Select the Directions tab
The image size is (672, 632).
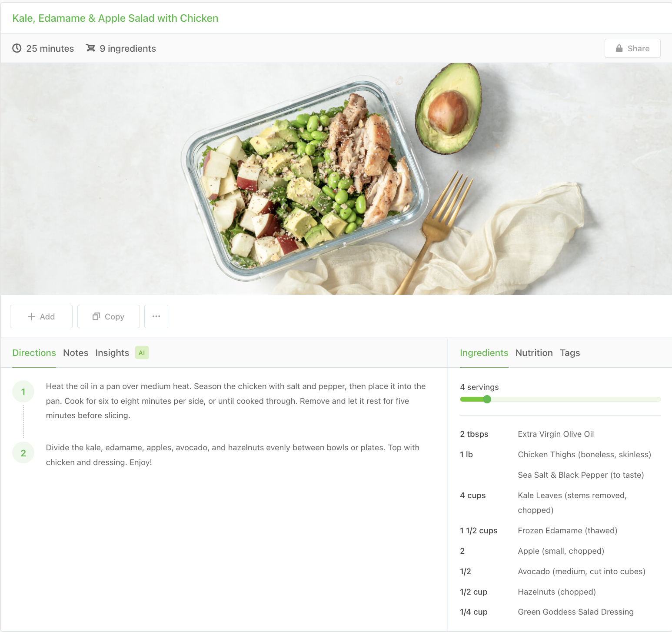(34, 353)
